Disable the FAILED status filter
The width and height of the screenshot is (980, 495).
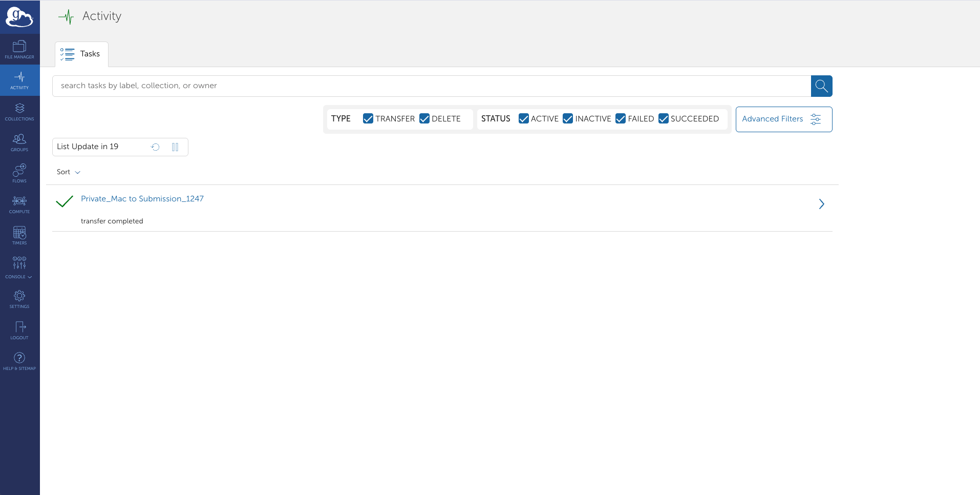[621, 119]
